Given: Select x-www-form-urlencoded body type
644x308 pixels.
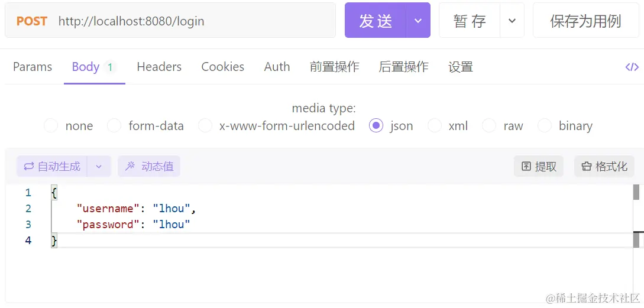Looking at the screenshot, I should point(205,126).
